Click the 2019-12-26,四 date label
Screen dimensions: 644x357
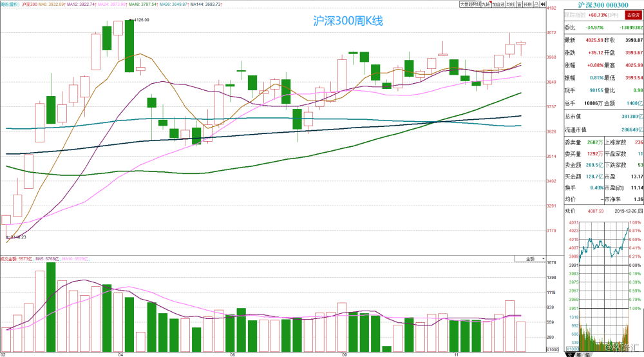629,211
